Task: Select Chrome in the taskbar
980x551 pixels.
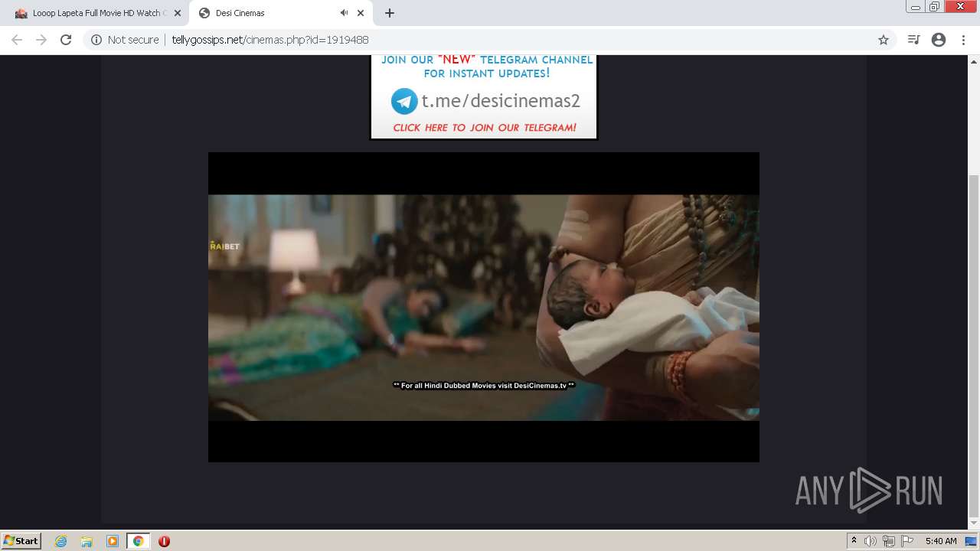Action: 138,541
